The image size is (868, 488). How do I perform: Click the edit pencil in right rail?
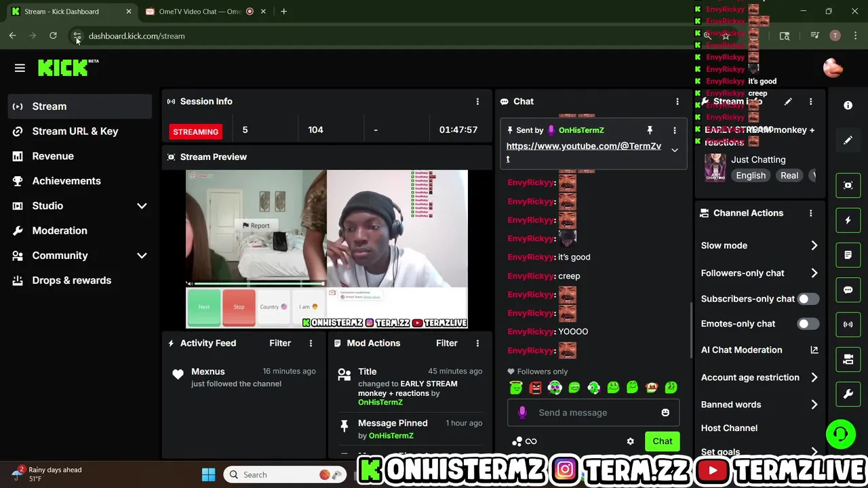(x=848, y=140)
